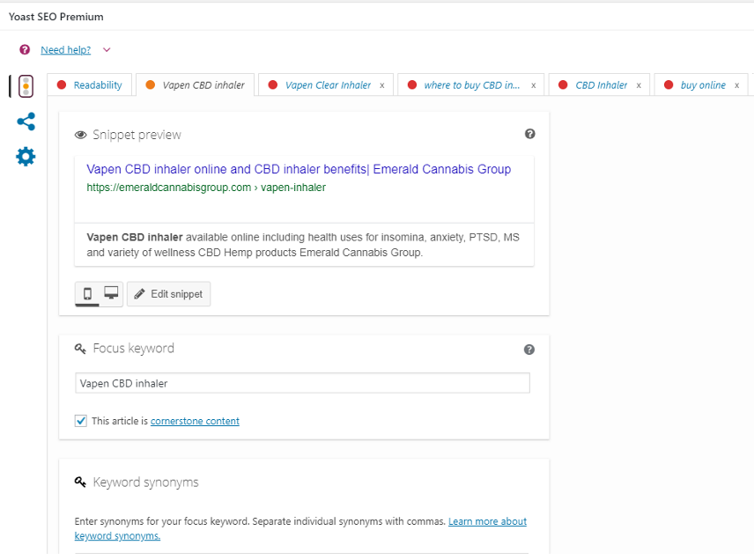The width and height of the screenshot is (754, 560).
Task: Click the Edit snippet button
Action: 169,294
